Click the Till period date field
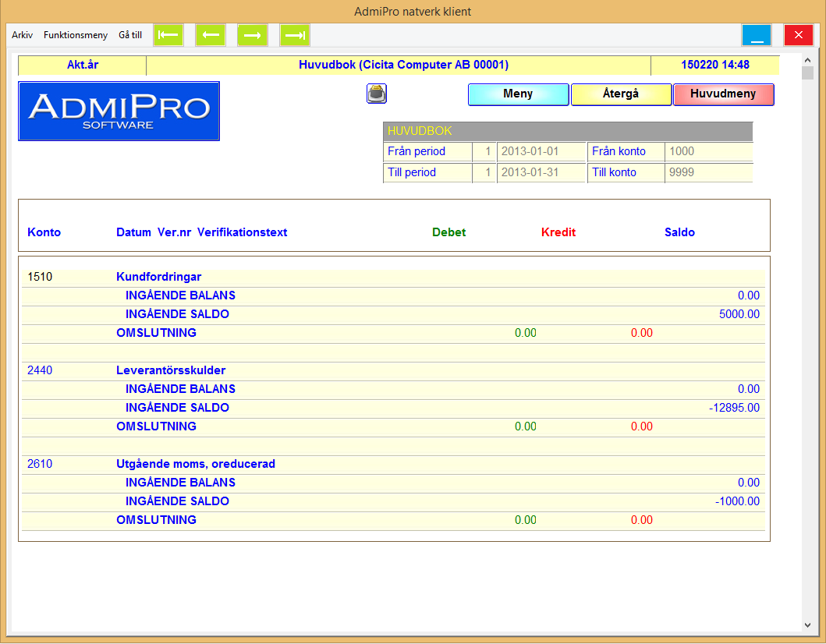 coord(541,172)
